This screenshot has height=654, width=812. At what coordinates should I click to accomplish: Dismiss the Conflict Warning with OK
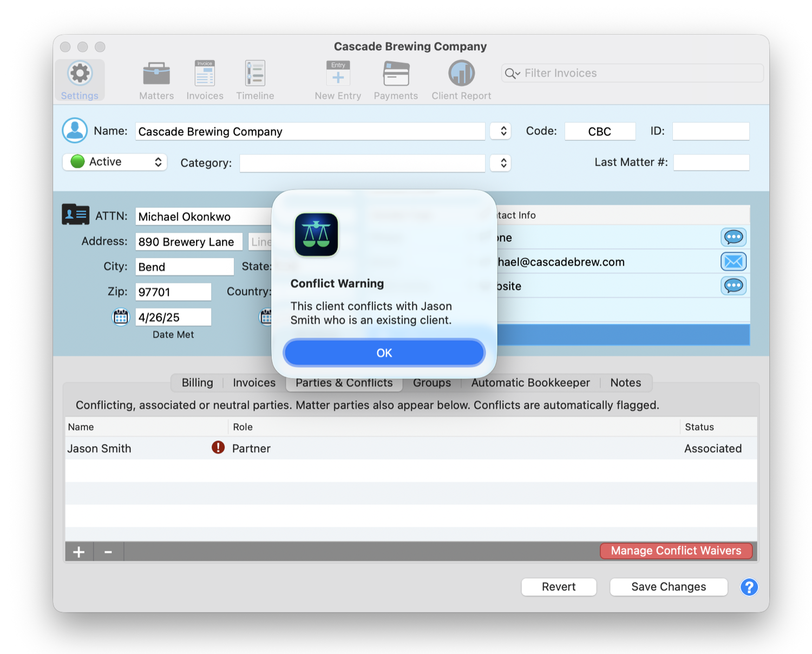coord(384,353)
